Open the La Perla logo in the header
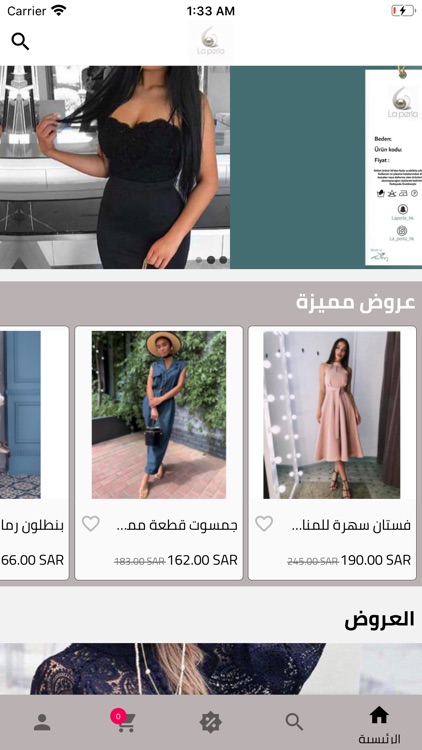422x750 pixels. (x=211, y=43)
